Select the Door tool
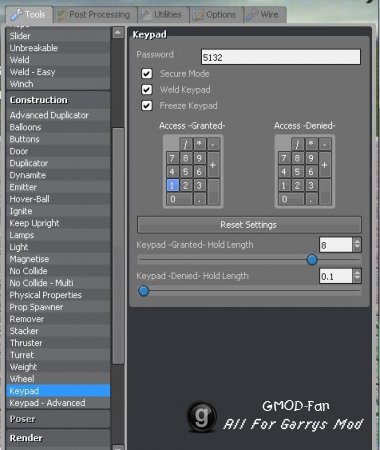The width and height of the screenshot is (380, 450). point(58,151)
